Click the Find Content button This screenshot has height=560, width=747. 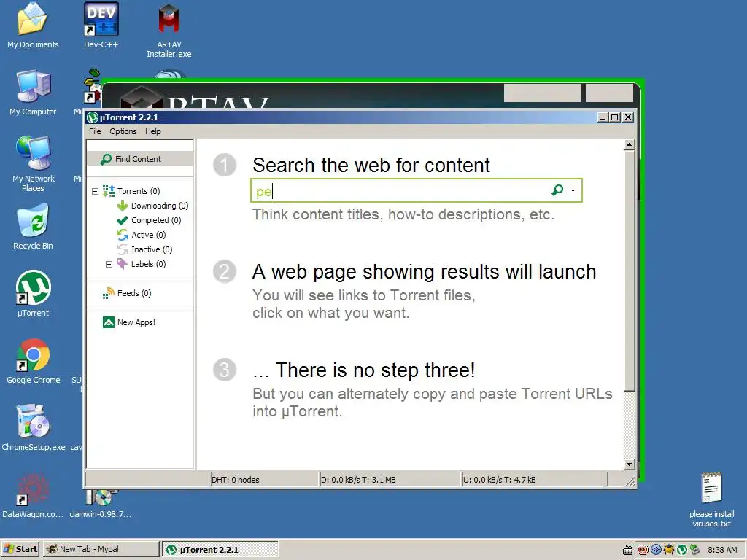pyautogui.click(x=140, y=159)
